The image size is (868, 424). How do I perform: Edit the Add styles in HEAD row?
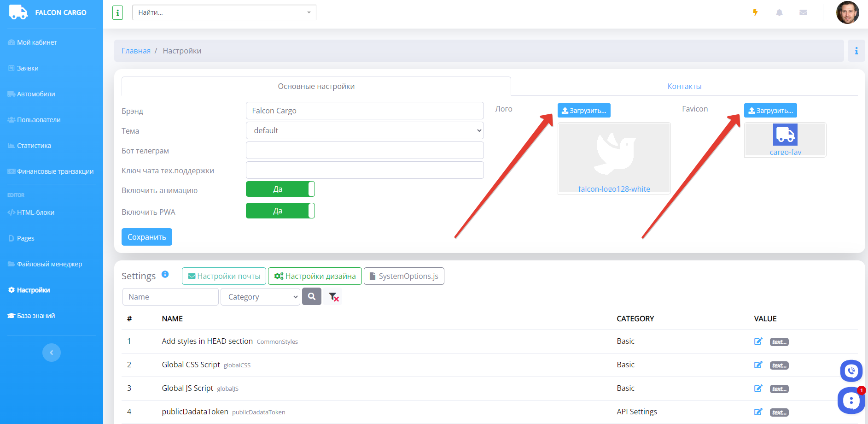click(x=758, y=342)
